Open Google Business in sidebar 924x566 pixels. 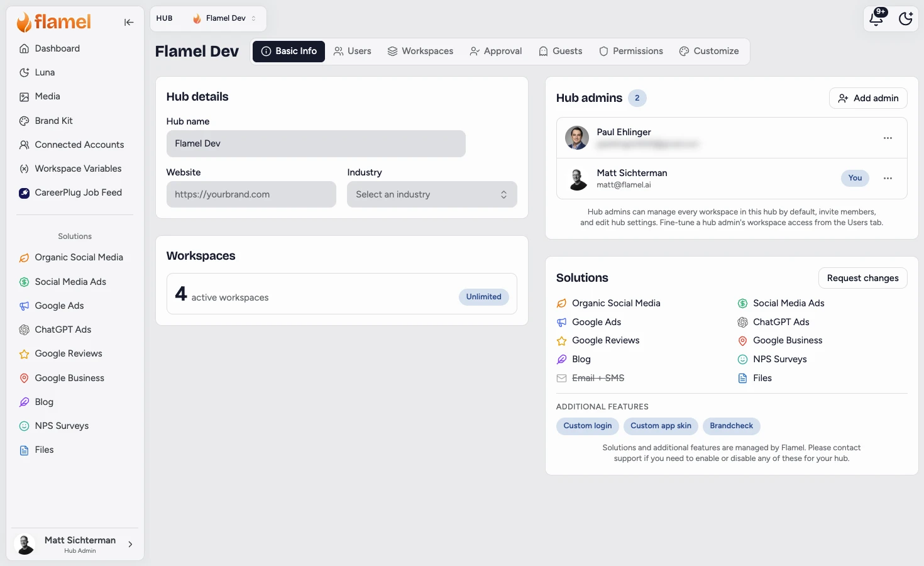pos(69,378)
